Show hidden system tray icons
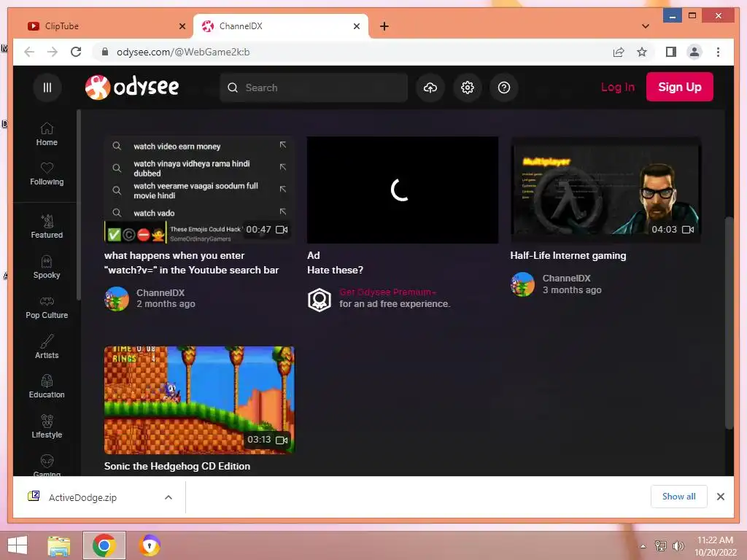The height and width of the screenshot is (560, 747). click(643, 546)
